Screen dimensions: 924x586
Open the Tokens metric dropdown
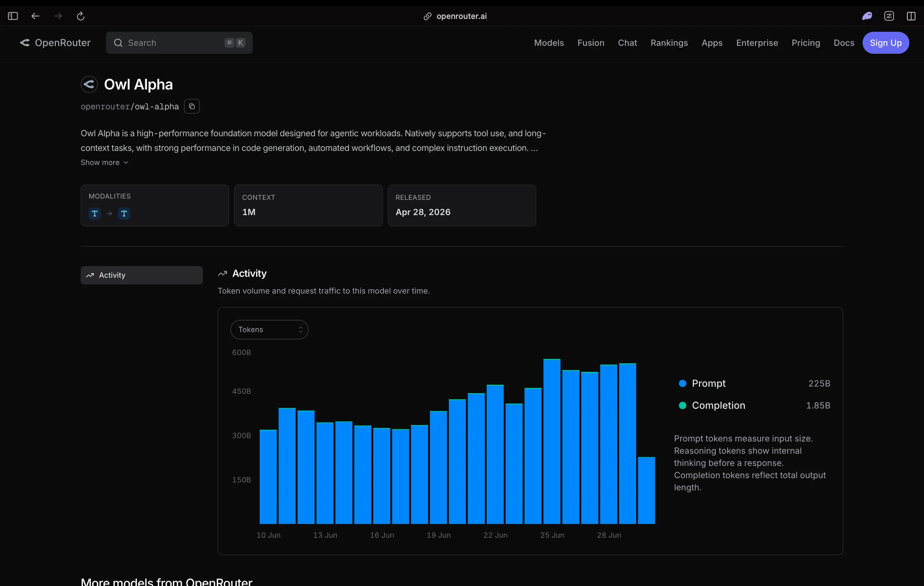point(269,330)
